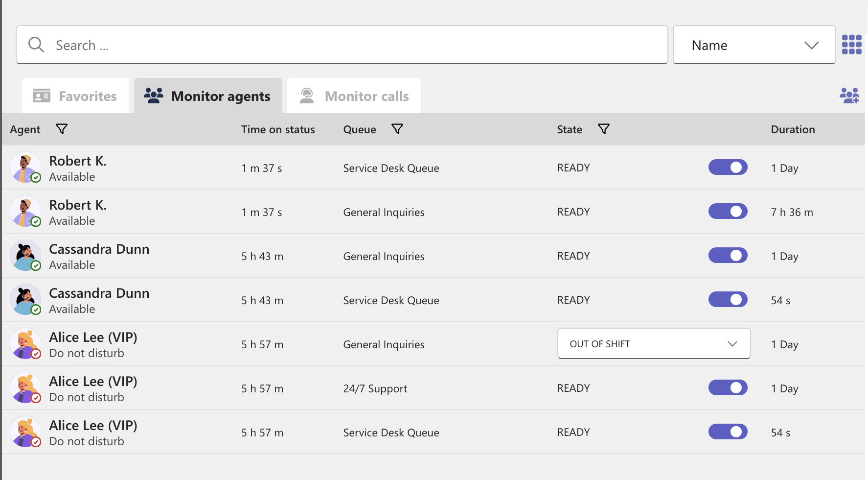
Task: Toggle Alice Lee 24/7 Support ready switch
Action: tap(728, 387)
